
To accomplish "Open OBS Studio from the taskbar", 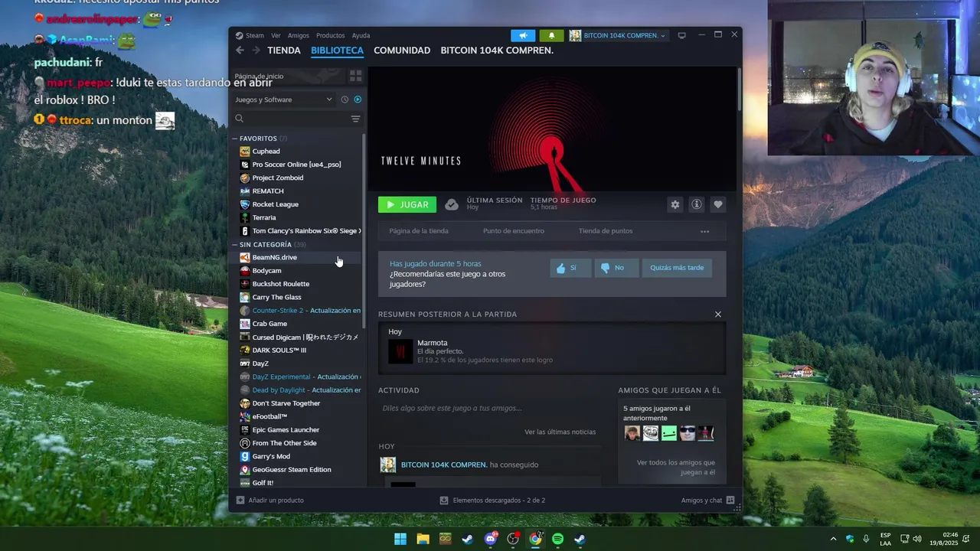I will (x=513, y=539).
